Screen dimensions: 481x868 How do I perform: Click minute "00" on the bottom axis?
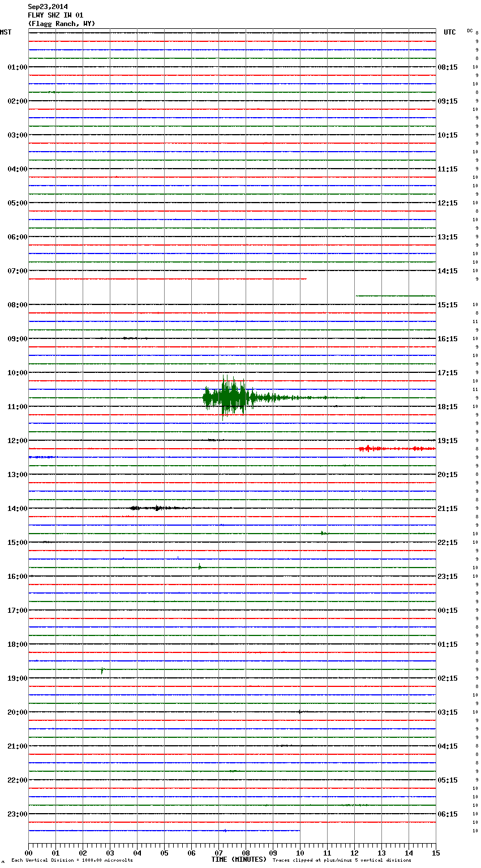(x=28, y=853)
